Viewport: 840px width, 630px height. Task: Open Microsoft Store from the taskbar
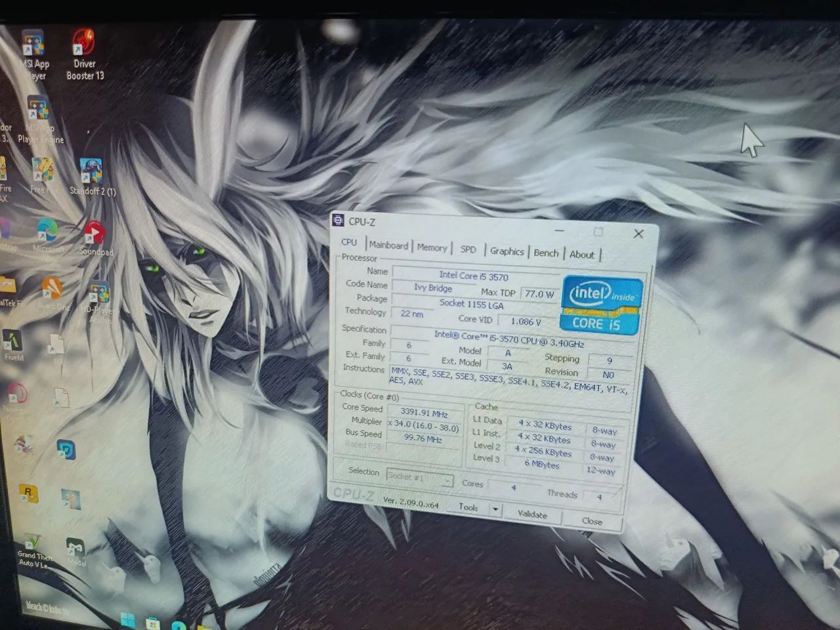tap(152, 623)
